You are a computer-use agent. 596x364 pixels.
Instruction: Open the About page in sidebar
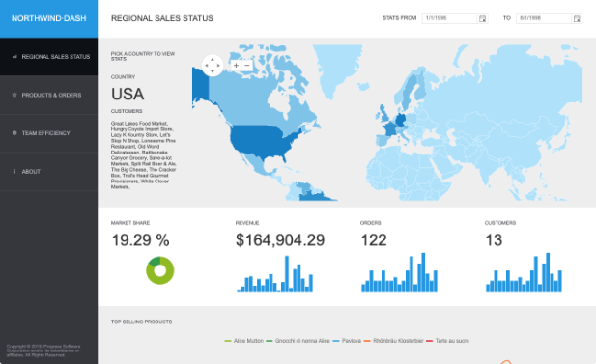[x=48, y=171]
